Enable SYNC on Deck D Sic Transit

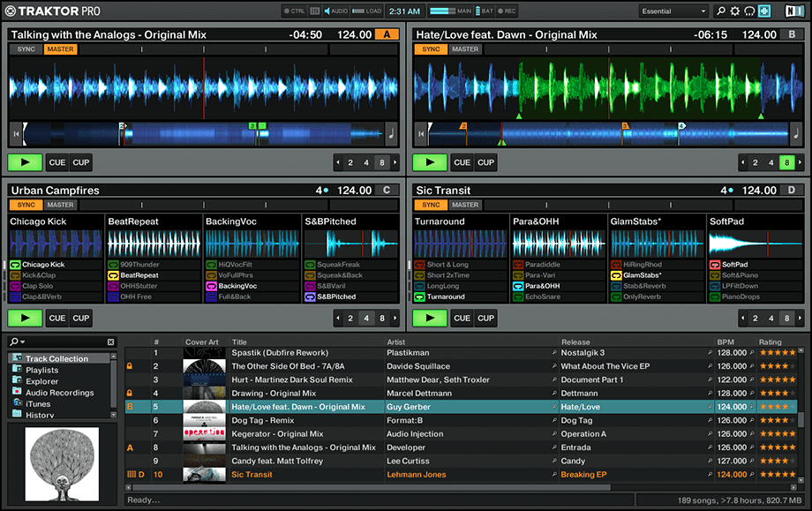(430, 205)
